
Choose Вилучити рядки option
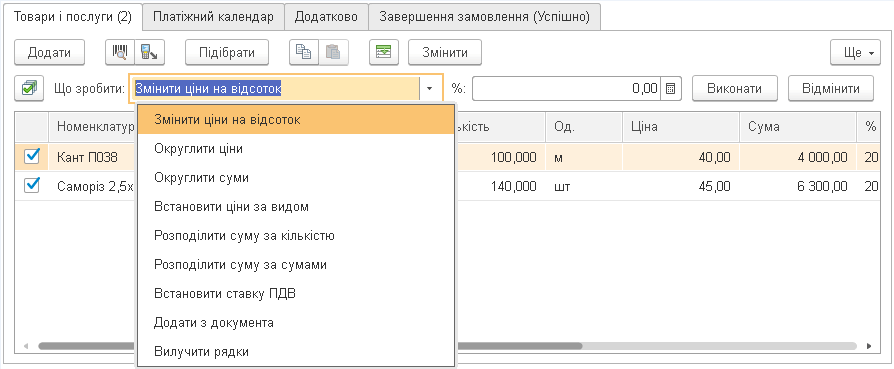click(296, 351)
